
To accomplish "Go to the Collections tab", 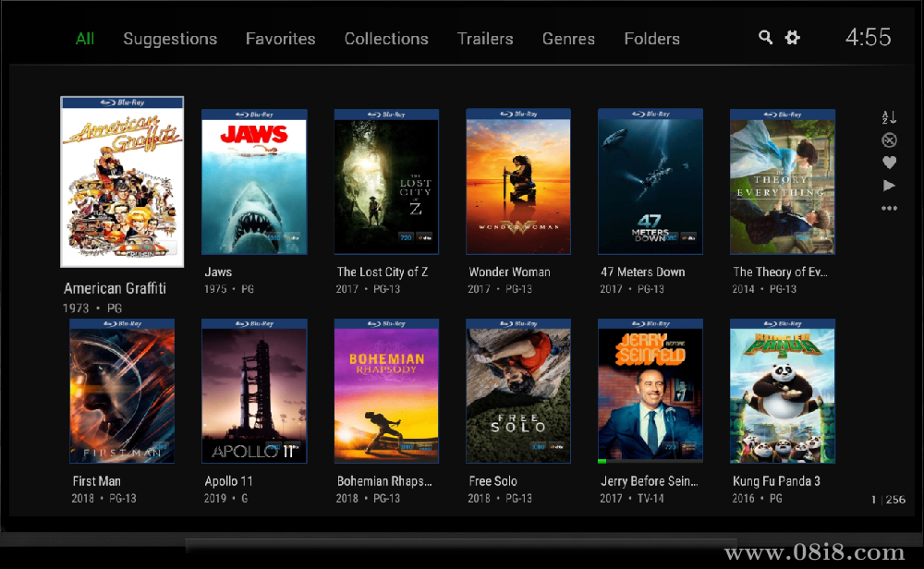I will [386, 39].
